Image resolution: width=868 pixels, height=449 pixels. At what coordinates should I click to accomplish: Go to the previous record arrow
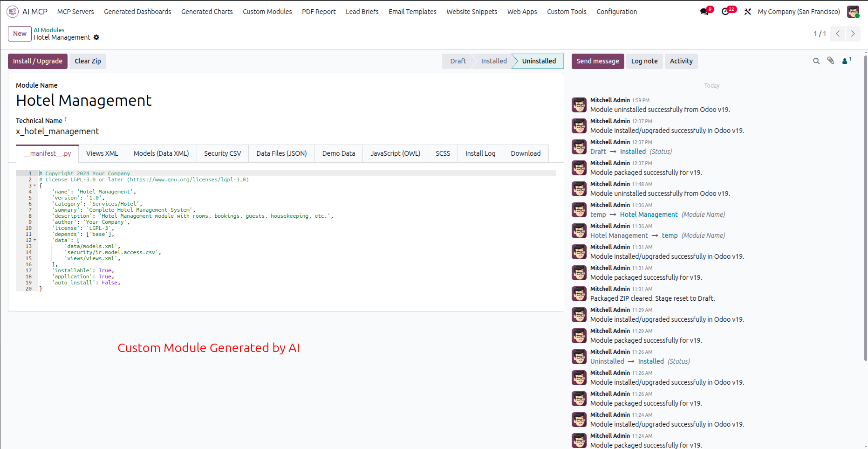(x=838, y=34)
